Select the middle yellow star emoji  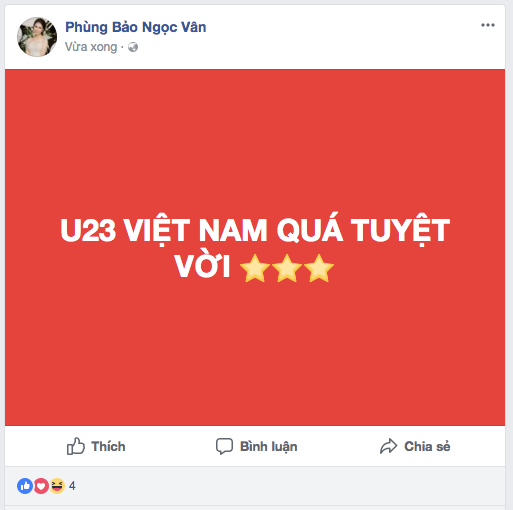click(287, 268)
